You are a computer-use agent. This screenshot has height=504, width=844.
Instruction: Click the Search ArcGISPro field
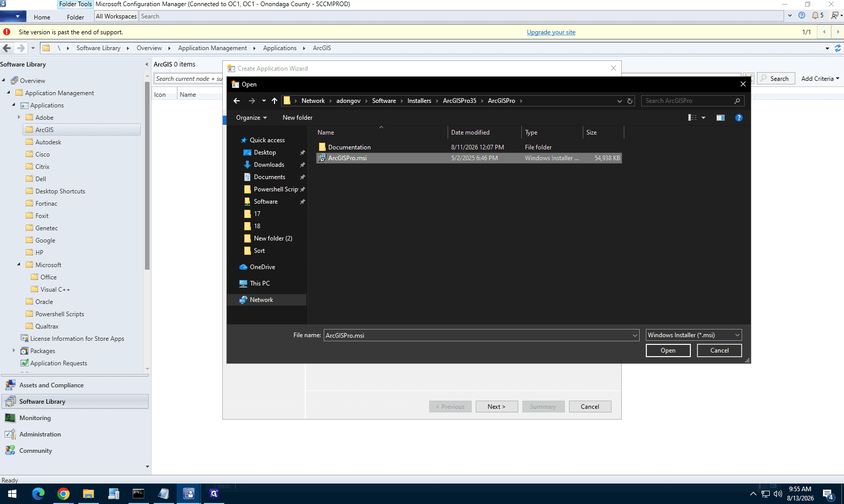[x=692, y=101]
